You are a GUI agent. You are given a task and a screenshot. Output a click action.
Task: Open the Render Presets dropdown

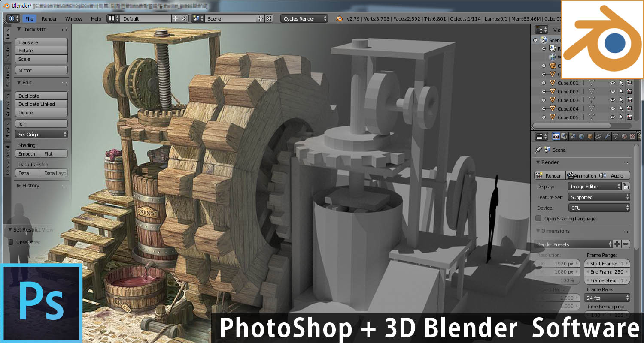[x=574, y=244]
